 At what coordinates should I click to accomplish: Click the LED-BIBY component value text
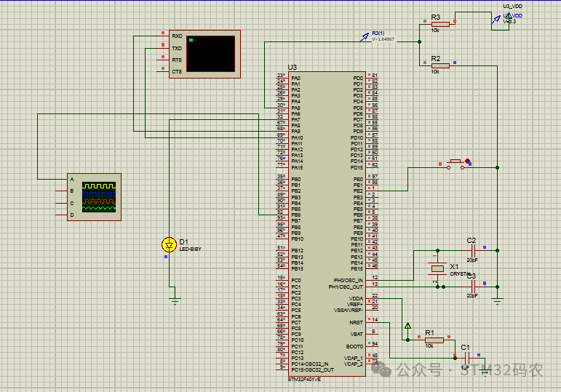191,249
